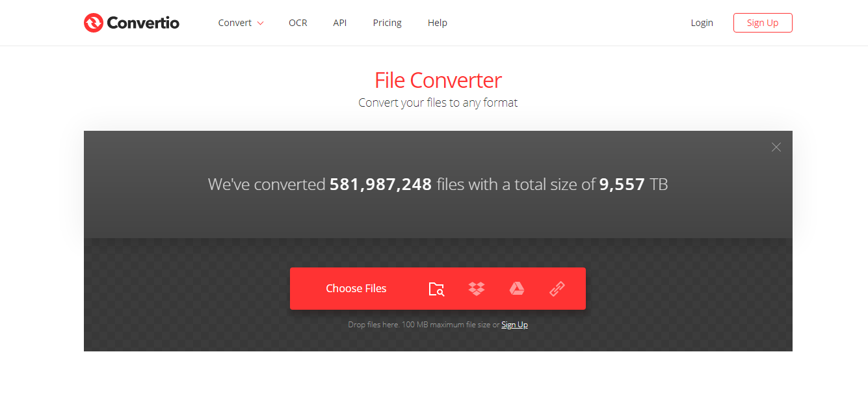868x408 pixels.
Task: Click the Login link
Action: [702, 23]
